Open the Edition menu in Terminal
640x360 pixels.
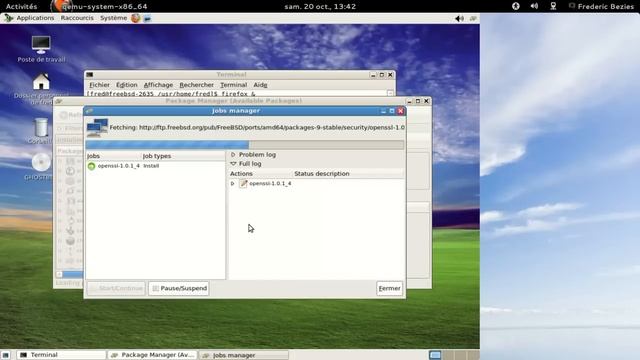tap(127, 85)
